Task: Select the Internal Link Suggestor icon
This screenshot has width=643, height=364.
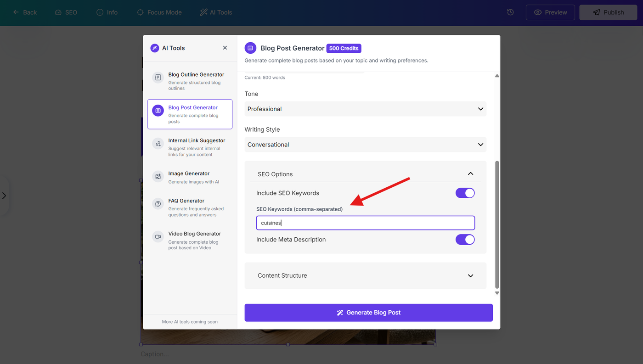Action: [x=158, y=143]
